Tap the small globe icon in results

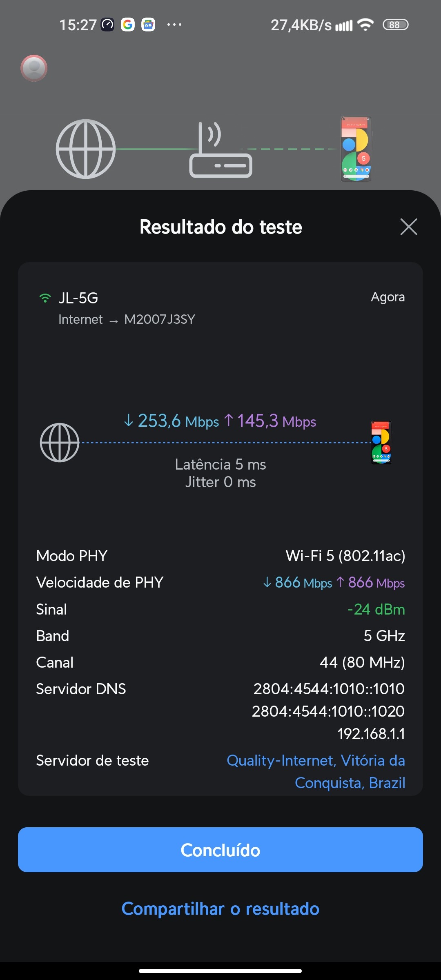pos(60,443)
